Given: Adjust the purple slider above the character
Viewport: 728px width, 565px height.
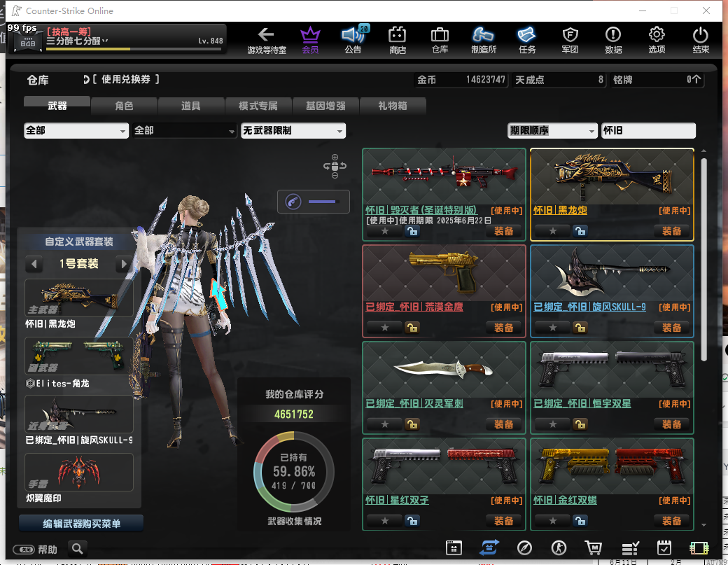Looking at the screenshot, I should click(x=323, y=202).
